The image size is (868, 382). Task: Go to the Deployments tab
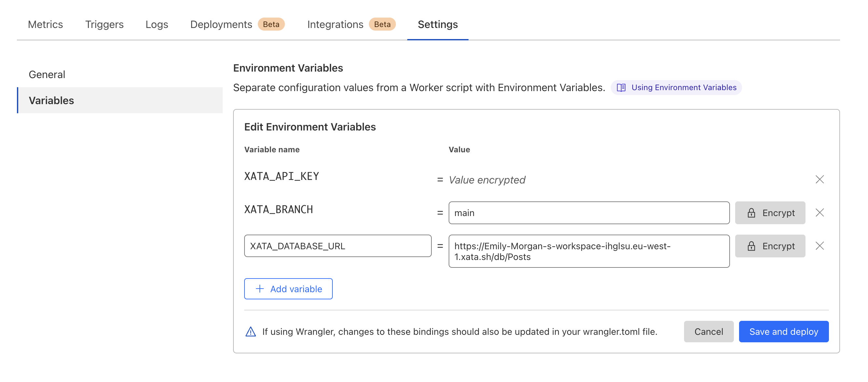[x=221, y=24]
